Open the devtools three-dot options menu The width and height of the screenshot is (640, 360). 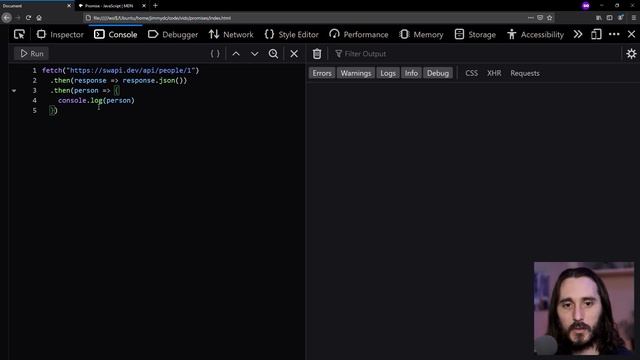pyautogui.click(x=614, y=34)
